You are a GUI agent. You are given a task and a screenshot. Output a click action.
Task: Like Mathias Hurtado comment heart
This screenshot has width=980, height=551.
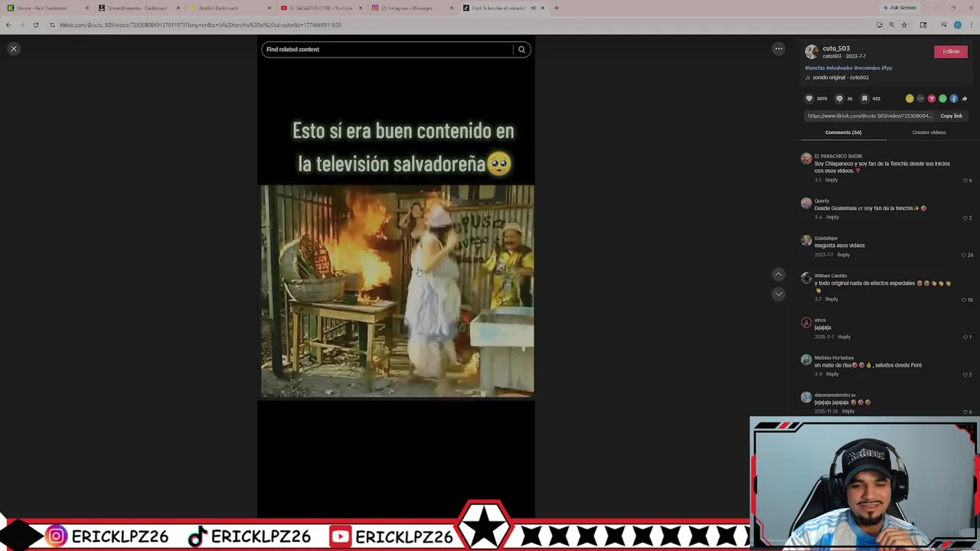pos(965,375)
